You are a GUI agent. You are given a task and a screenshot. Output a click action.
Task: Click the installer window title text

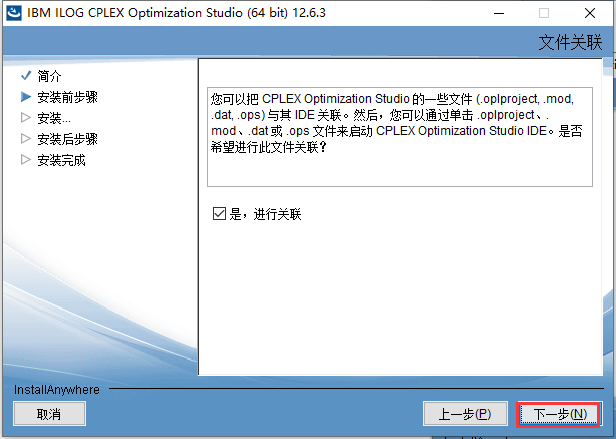176,13
